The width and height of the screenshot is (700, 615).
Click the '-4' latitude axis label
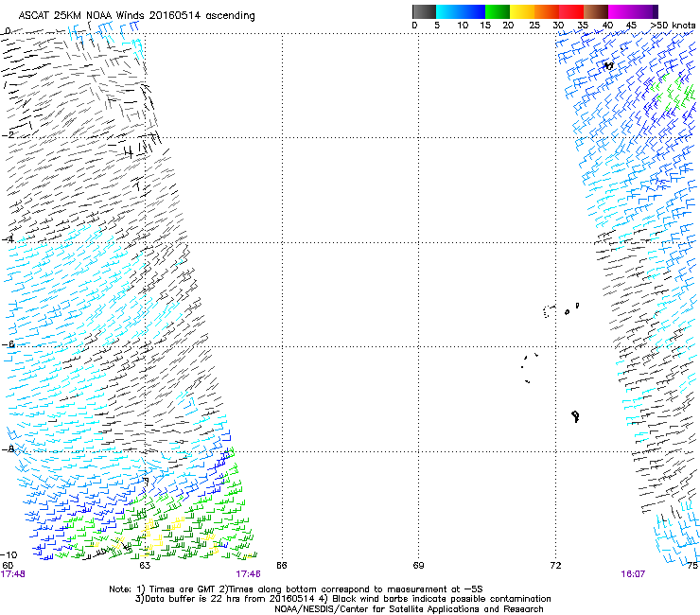coord(9,239)
